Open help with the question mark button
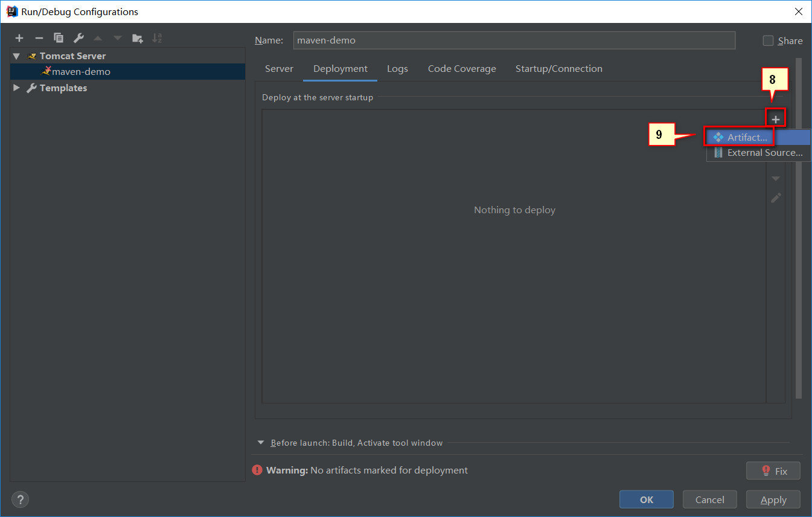The width and height of the screenshot is (812, 517). (20, 499)
